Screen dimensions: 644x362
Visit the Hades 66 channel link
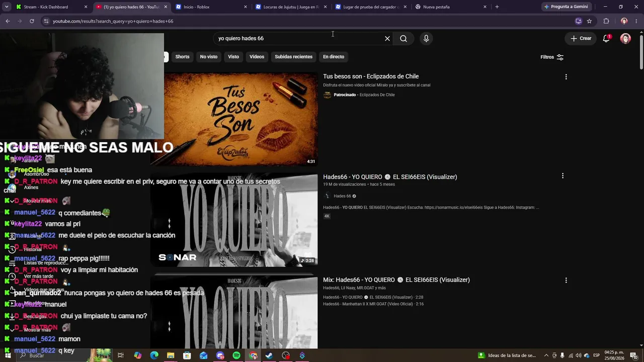342,196
